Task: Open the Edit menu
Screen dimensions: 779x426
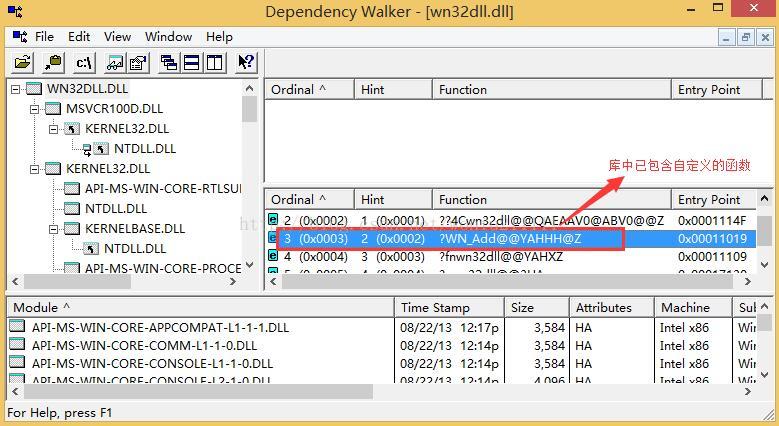Action: point(79,36)
